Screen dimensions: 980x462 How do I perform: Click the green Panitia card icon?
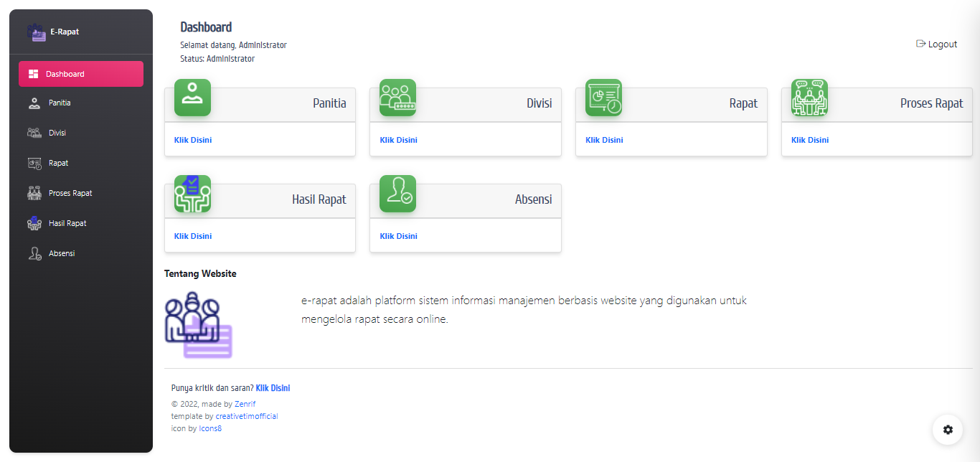pos(192,98)
